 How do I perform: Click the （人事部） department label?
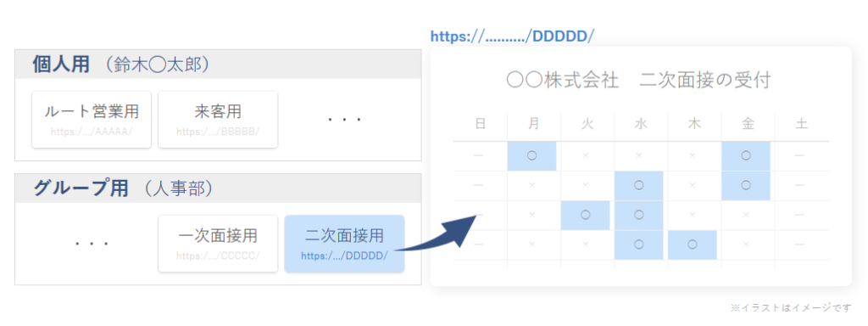coord(178,189)
